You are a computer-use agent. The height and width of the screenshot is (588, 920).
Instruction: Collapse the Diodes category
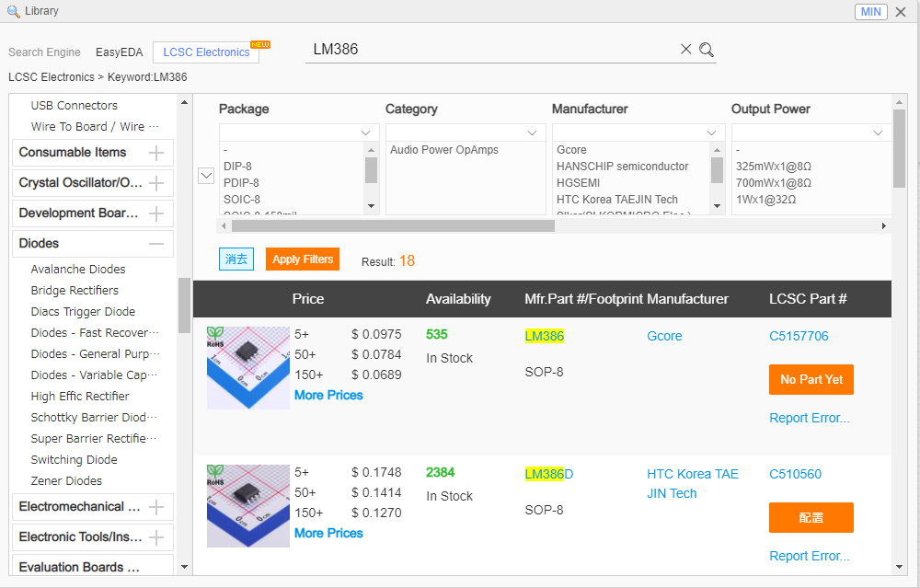(x=156, y=244)
